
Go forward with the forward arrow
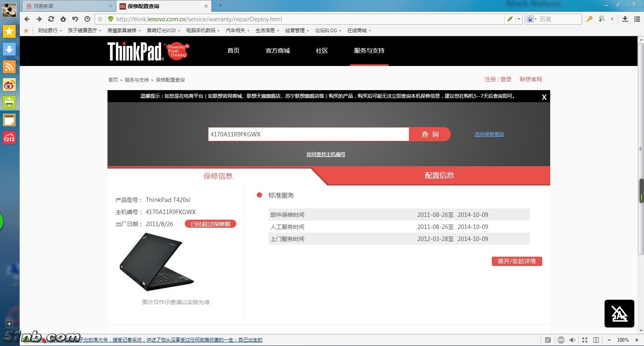pos(39,19)
